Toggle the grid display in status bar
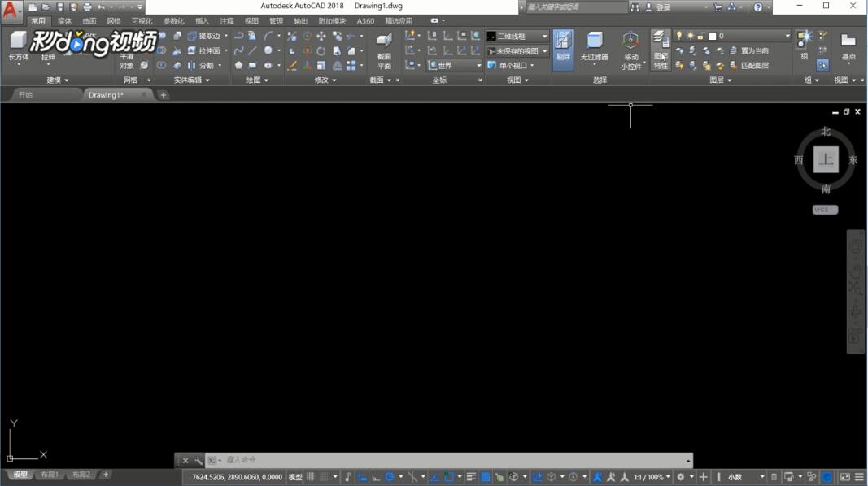This screenshot has height=486, width=868. (311, 476)
